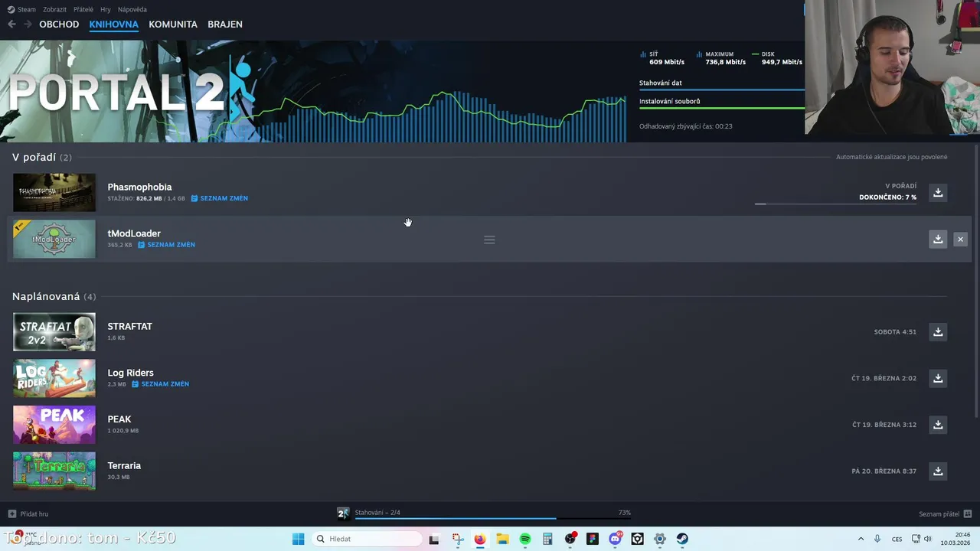This screenshot has height=551, width=980.
Task: Click the PEAK game thumbnail
Action: [x=54, y=425]
